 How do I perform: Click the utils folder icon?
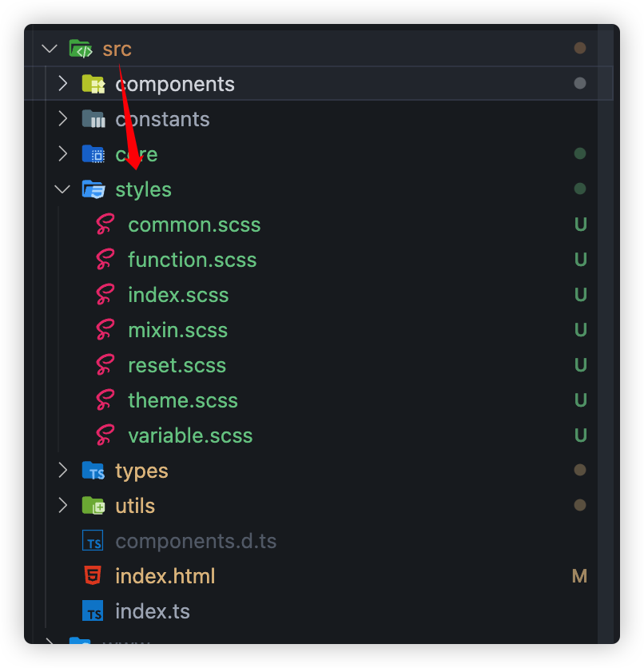point(93,506)
